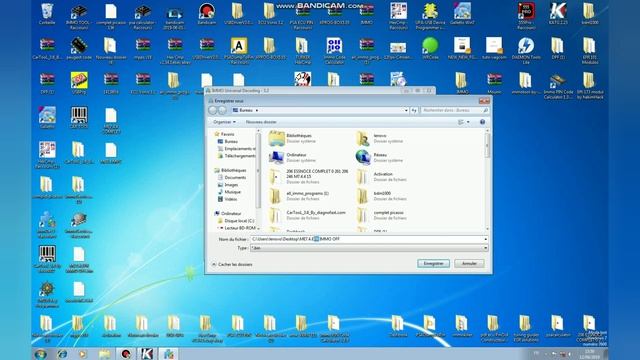Click the Annuler button

coord(469,264)
